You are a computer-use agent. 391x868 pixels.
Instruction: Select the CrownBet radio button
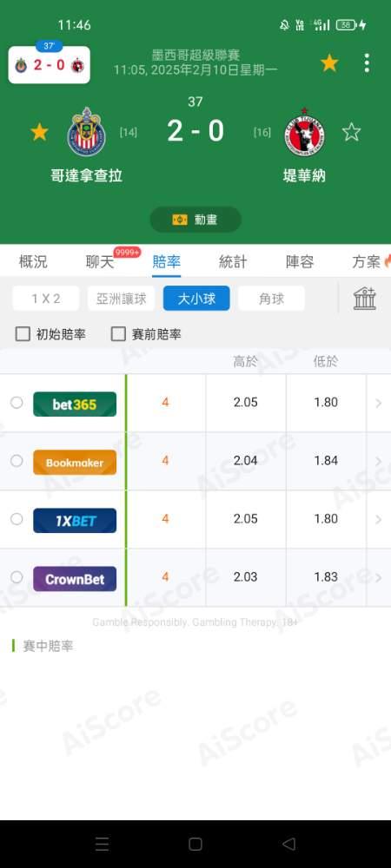17,577
